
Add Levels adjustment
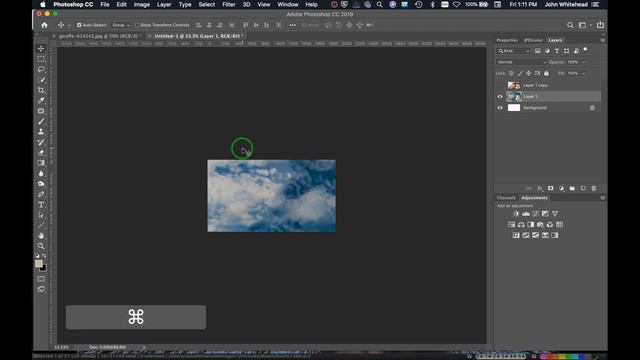point(526,213)
